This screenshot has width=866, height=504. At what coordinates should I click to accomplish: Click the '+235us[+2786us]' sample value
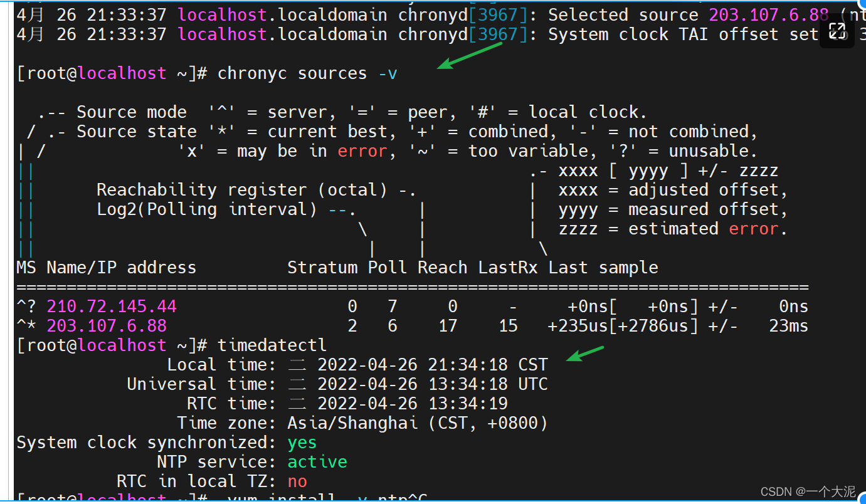(623, 326)
